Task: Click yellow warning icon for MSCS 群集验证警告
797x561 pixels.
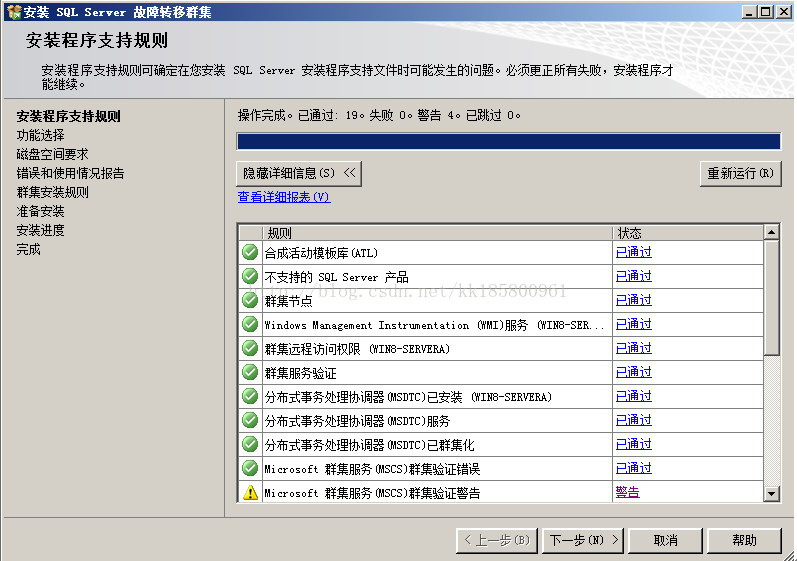Action: (x=250, y=492)
